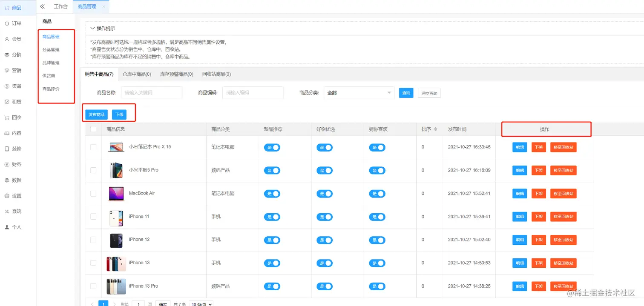
Task: Click the MacBook Air product thumbnail
Action: [116, 194]
